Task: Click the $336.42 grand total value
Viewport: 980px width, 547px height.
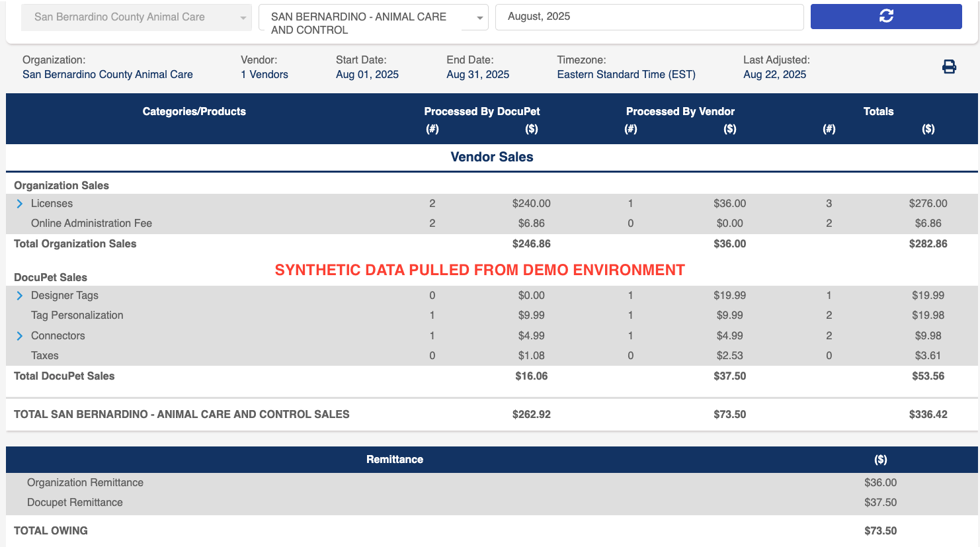Action: click(928, 415)
